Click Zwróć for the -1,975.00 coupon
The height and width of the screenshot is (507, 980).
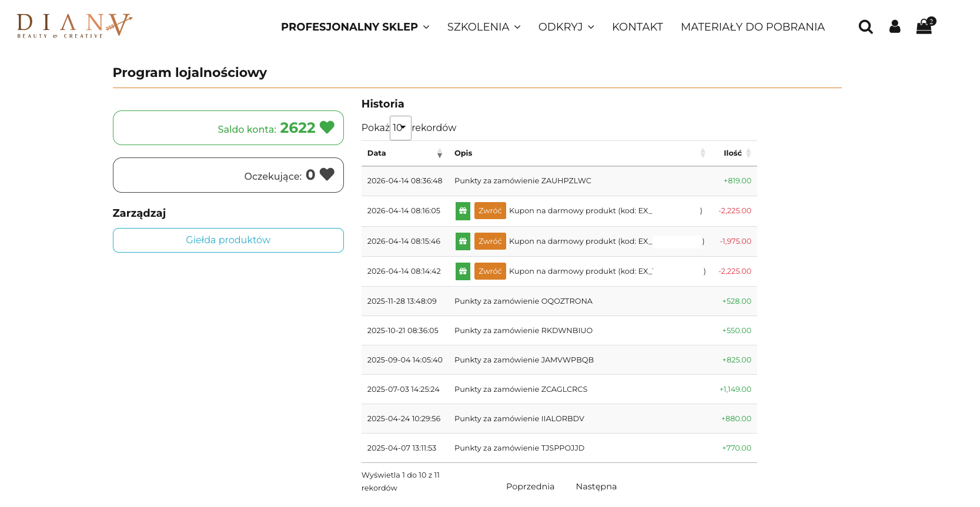(x=490, y=241)
